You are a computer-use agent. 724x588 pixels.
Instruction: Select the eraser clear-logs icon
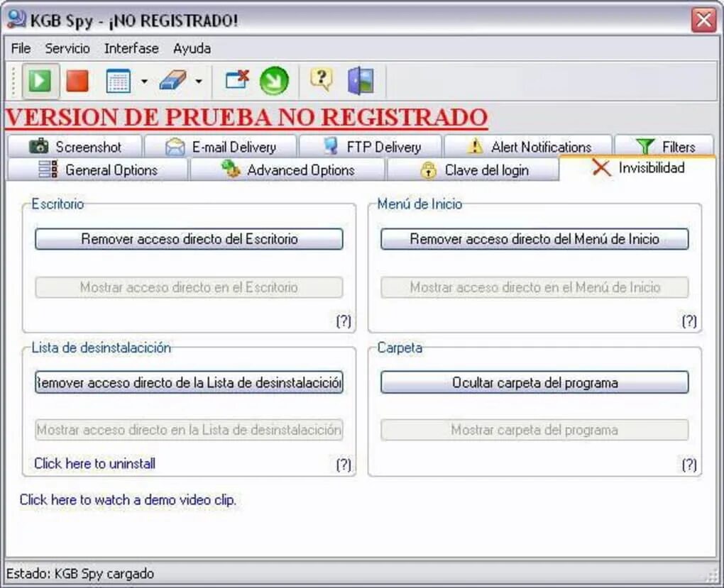[x=172, y=82]
